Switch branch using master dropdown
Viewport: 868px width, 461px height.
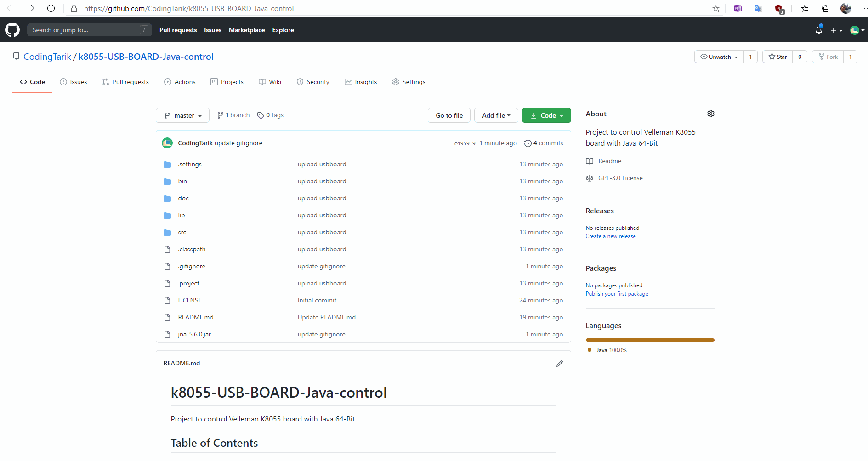(x=182, y=115)
